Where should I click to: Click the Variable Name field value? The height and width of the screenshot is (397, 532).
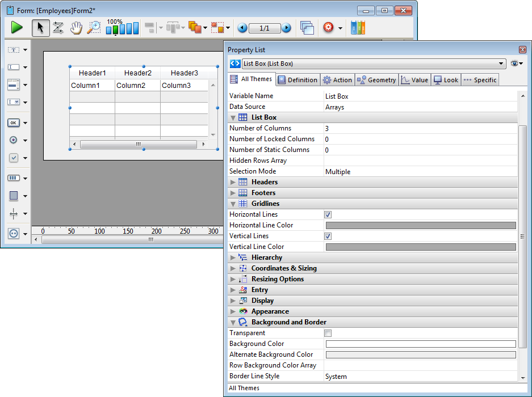pyautogui.click(x=420, y=96)
